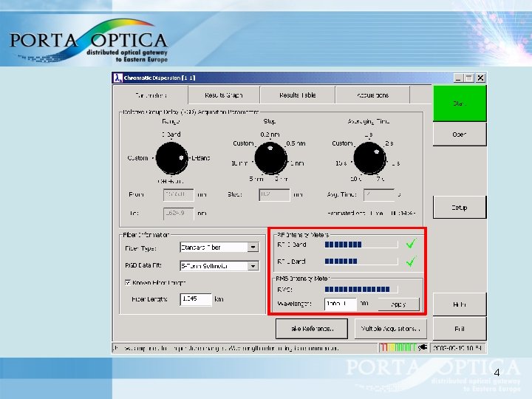Select L-Band on the Range knob
The width and height of the screenshot is (532, 399).
coord(200,158)
